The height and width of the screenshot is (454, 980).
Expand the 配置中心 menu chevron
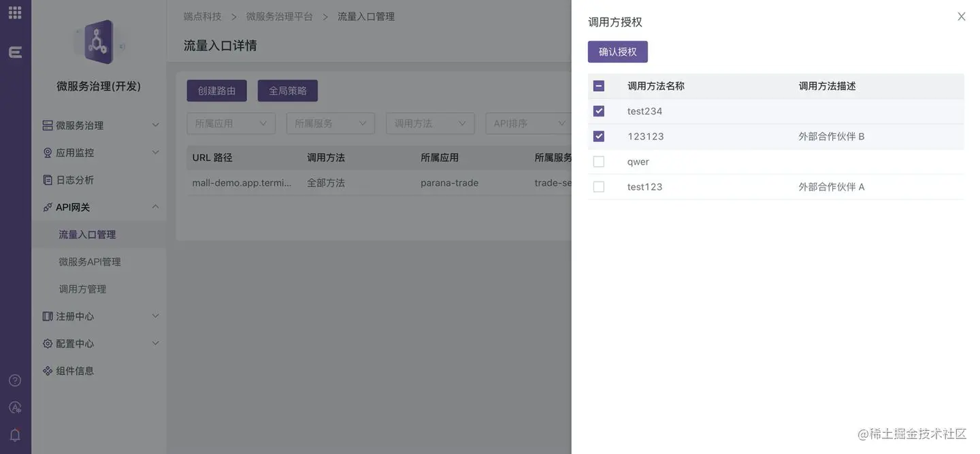[x=155, y=343]
